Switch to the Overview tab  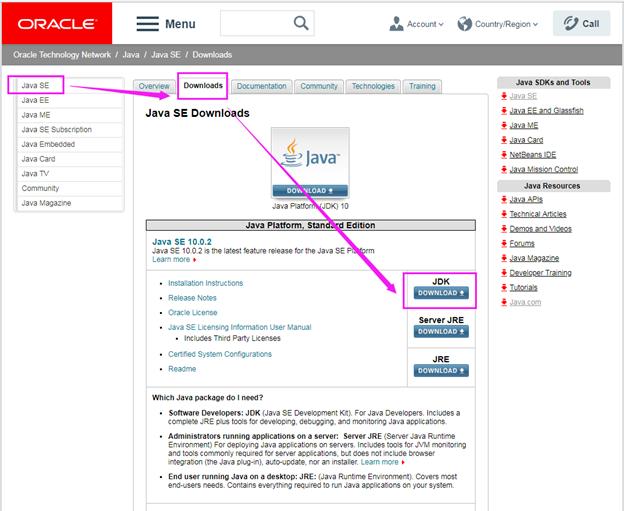(154, 86)
